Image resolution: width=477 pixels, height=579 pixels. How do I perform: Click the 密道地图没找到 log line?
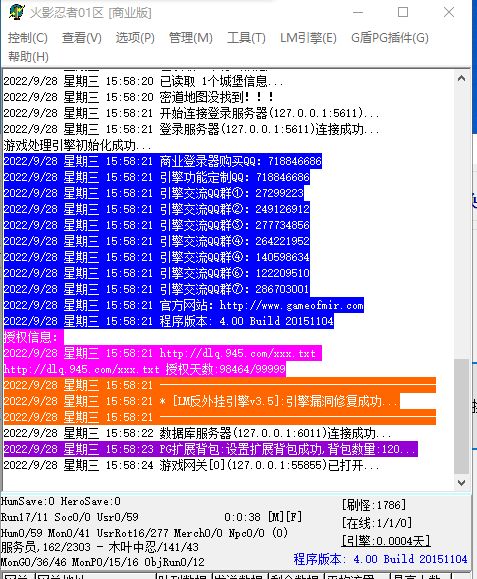point(139,97)
